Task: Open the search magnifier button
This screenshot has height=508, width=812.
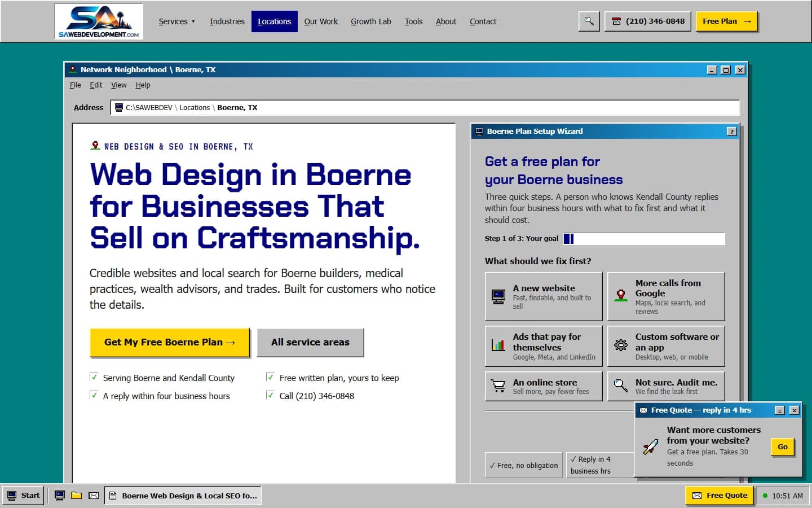Action: point(589,21)
